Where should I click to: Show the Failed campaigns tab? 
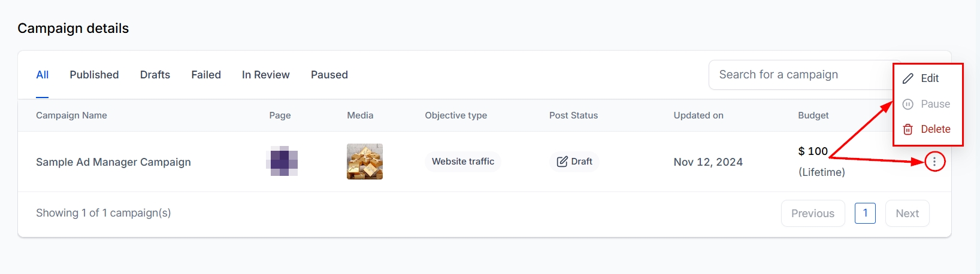point(206,75)
